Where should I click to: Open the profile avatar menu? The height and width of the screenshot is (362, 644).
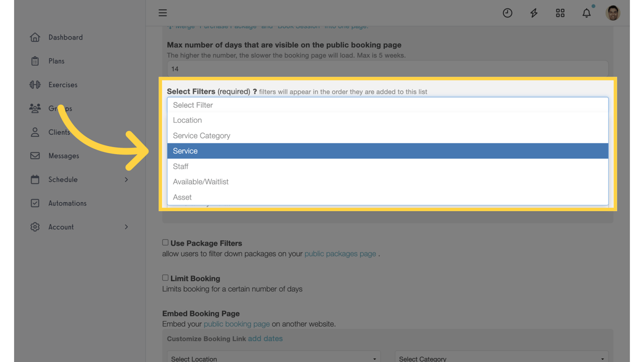(x=613, y=13)
